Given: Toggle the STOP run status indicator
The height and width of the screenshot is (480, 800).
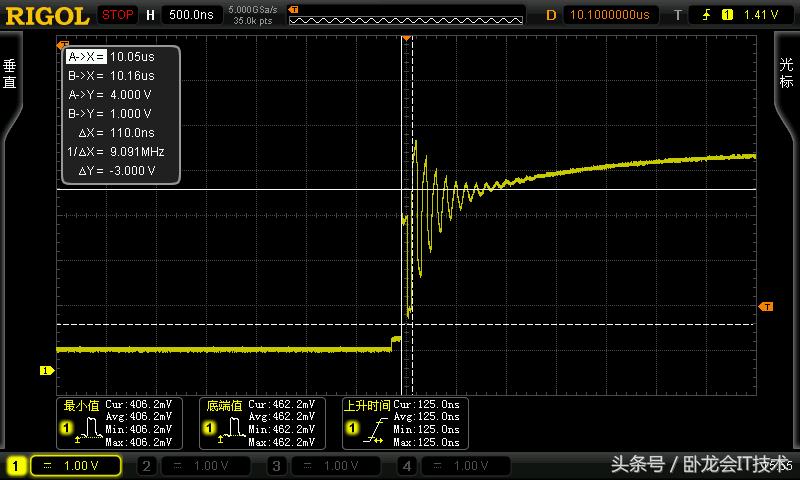Looking at the screenshot, I should [x=118, y=15].
